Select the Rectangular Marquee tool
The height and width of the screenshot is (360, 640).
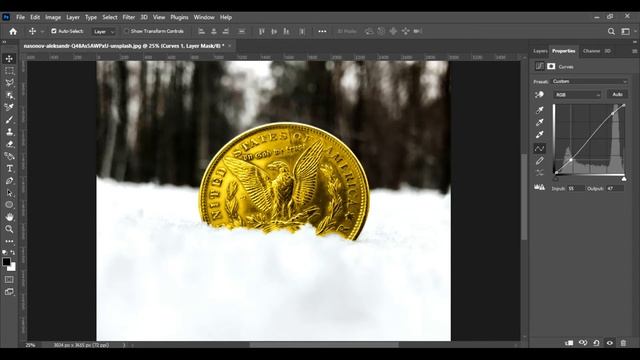coord(9,71)
